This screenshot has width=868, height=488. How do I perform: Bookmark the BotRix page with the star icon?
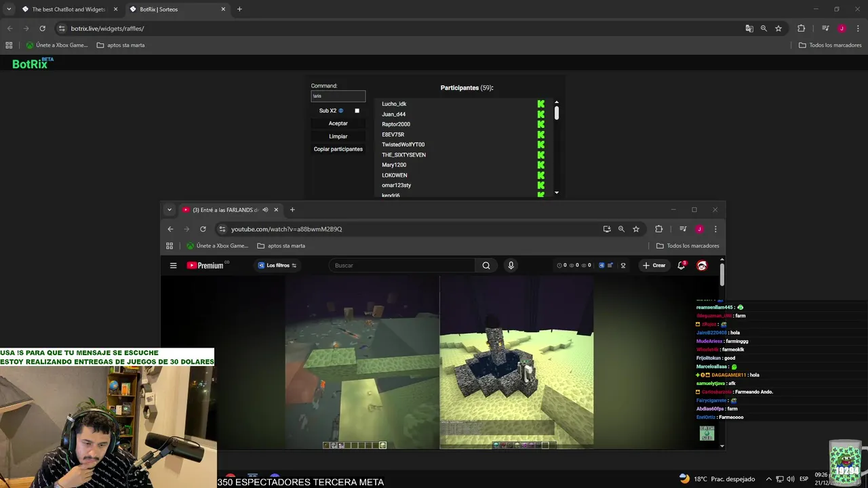pyautogui.click(x=778, y=28)
